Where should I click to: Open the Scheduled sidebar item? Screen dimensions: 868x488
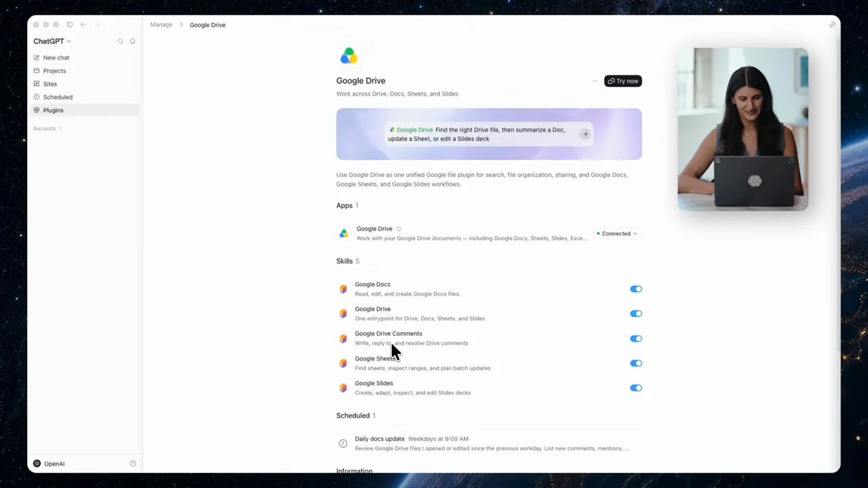(85, 97)
